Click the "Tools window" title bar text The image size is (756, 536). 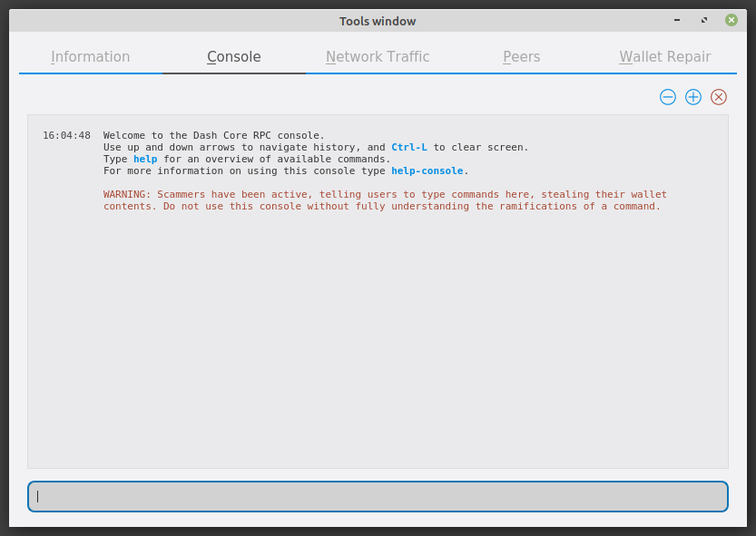pos(378,21)
